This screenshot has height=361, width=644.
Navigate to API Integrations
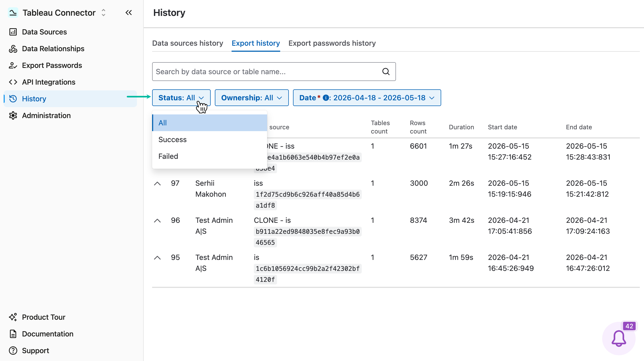point(49,82)
